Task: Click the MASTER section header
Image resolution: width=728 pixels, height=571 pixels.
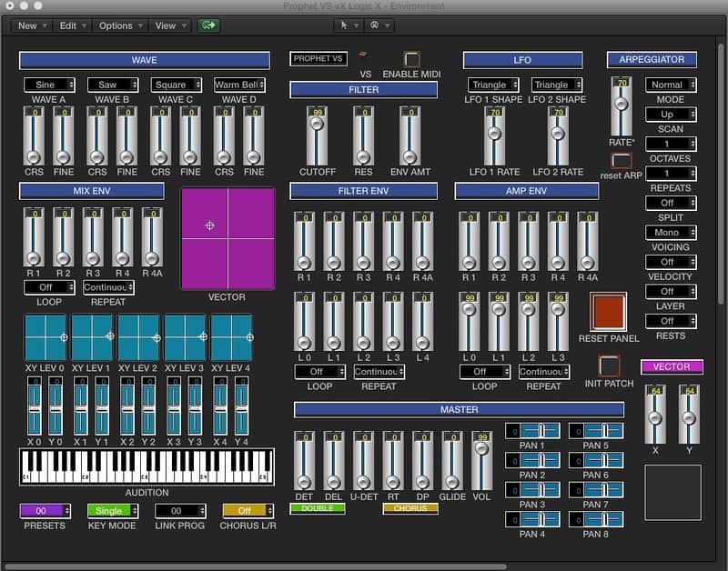Action: (459, 409)
